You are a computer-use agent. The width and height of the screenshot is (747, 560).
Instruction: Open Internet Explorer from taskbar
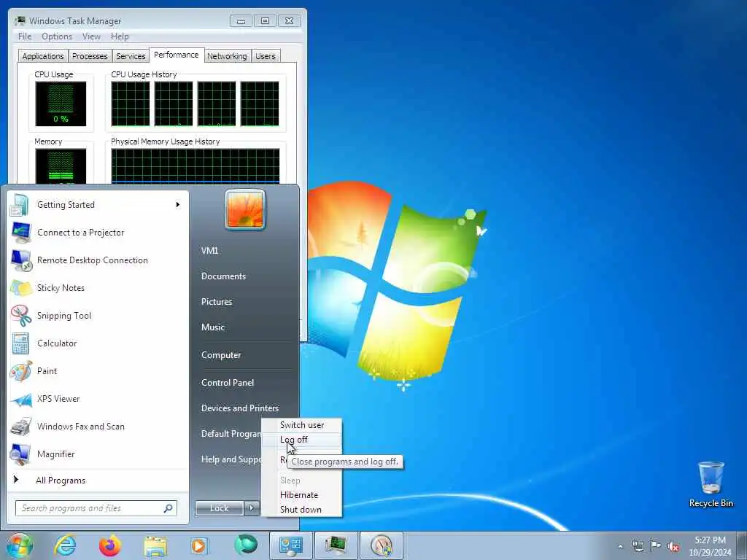pos(65,545)
